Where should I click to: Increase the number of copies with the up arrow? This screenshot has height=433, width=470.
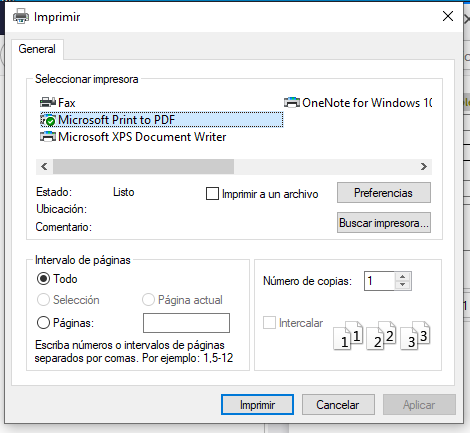(403, 277)
